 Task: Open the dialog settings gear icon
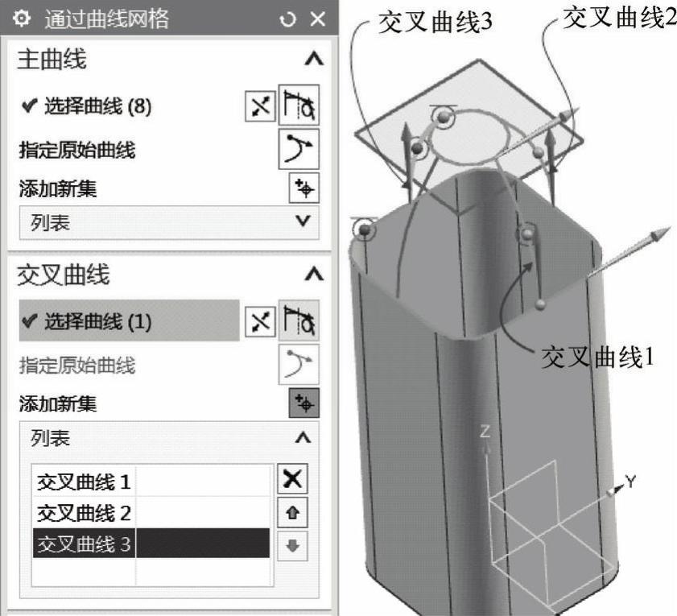click(21, 19)
